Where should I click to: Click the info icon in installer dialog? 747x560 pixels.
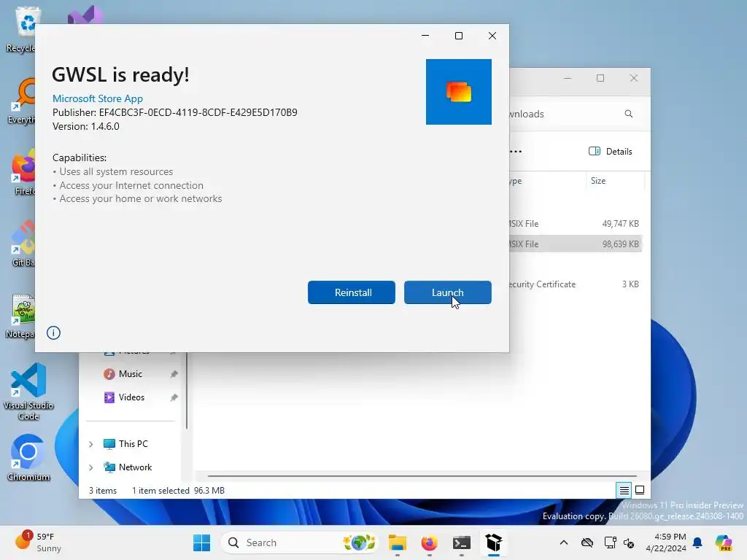pyautogui.click(x=53, y=332)
